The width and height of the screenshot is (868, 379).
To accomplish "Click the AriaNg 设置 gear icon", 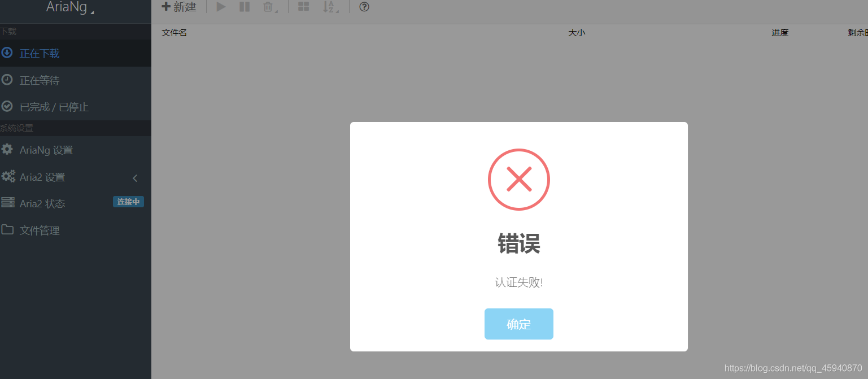I will [x=8, y=149].
